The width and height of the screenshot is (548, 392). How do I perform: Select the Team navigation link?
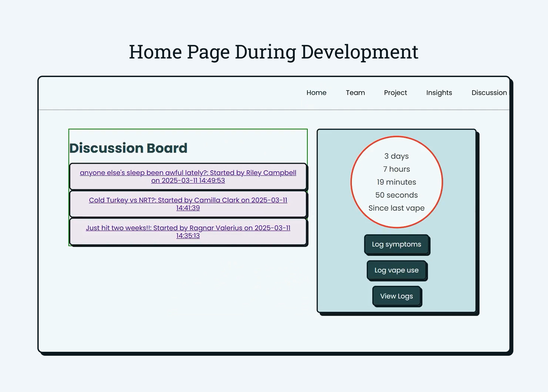[x=355, y=93]
